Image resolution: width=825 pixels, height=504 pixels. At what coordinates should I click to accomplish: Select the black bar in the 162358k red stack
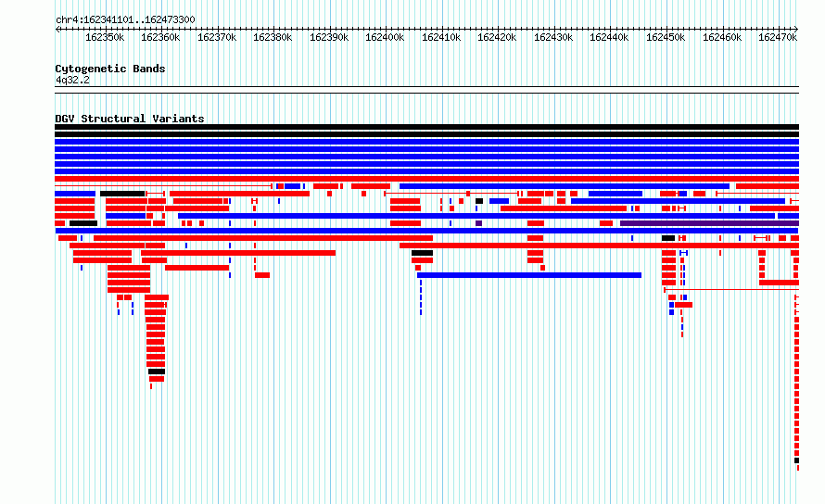[x=157, y=372]
